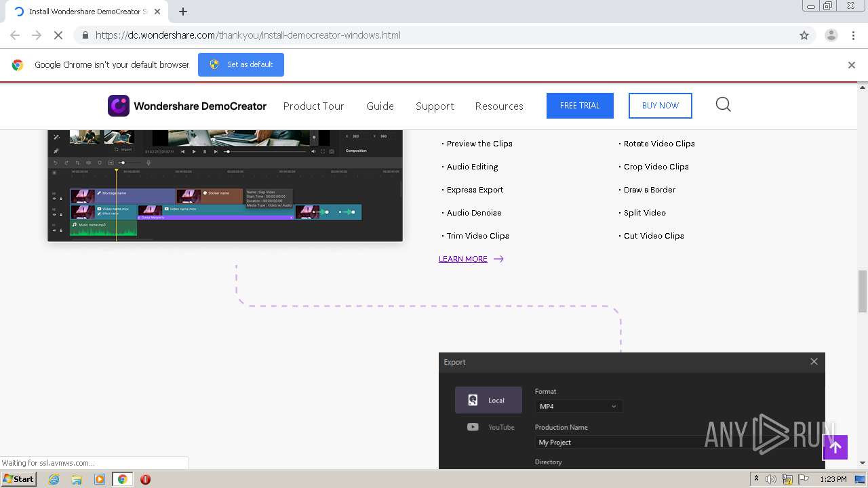The width and height of the screenshot is (868, 488).
Task: Click Set as default button
Action: [x=241, y=64]
